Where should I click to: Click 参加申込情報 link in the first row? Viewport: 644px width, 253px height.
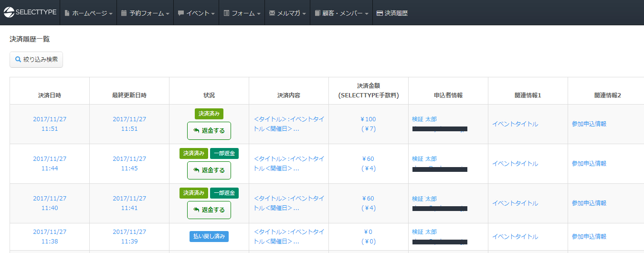tap(589, 124)
